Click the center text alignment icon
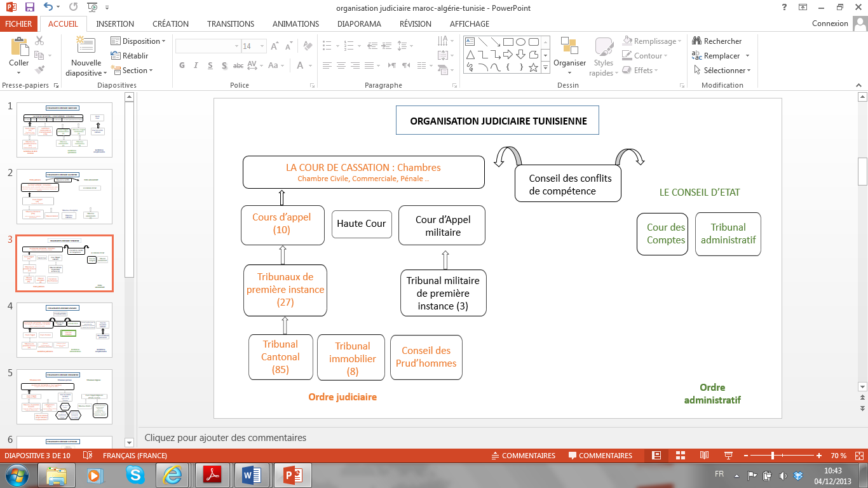868x488 pixels. pos(341,65)
